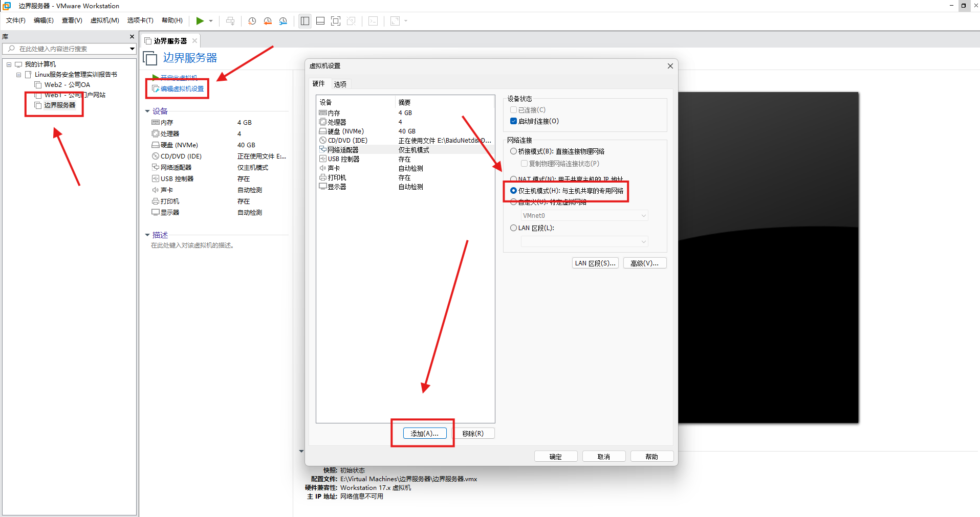
Task: Collapse the 设备 section in summary
Action: (x=147, y=111)
